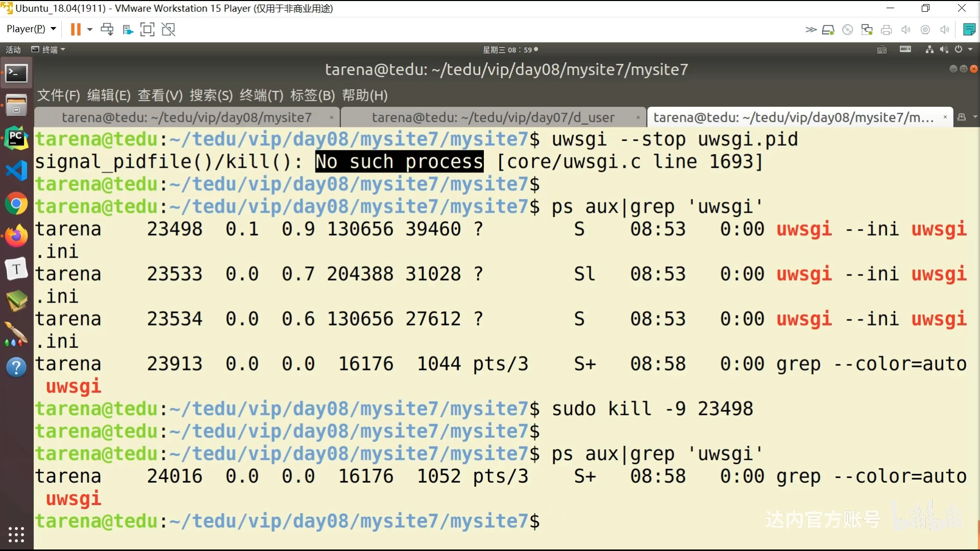Image resolution: width=980 pixels, height=551 pixels.
Task: Toggle the hard disk device connection
Action: [x=828, y=30]
